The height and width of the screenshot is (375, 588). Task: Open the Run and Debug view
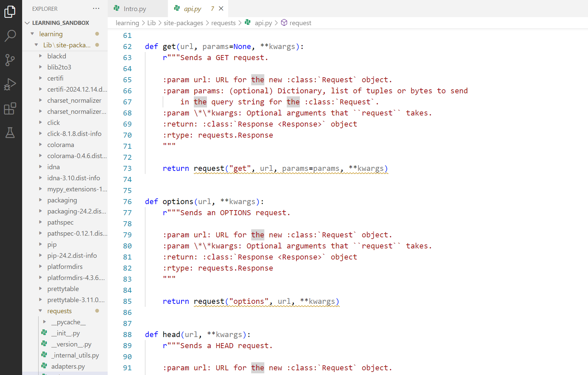[10, 84]
